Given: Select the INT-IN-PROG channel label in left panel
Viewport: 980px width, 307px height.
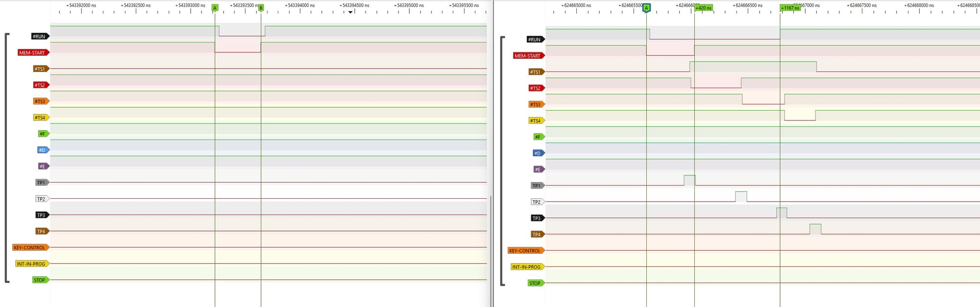Looking at the screenshot, I should [32, 263].
